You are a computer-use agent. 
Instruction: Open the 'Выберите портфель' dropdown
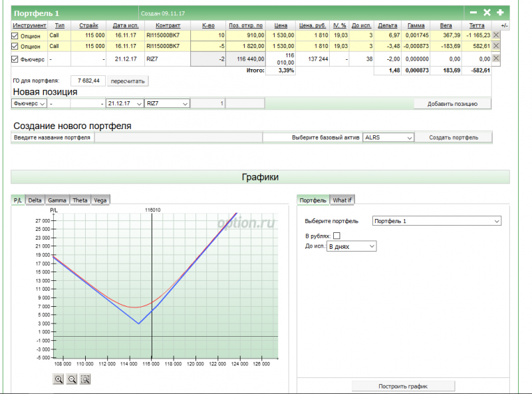pos(437,221)
